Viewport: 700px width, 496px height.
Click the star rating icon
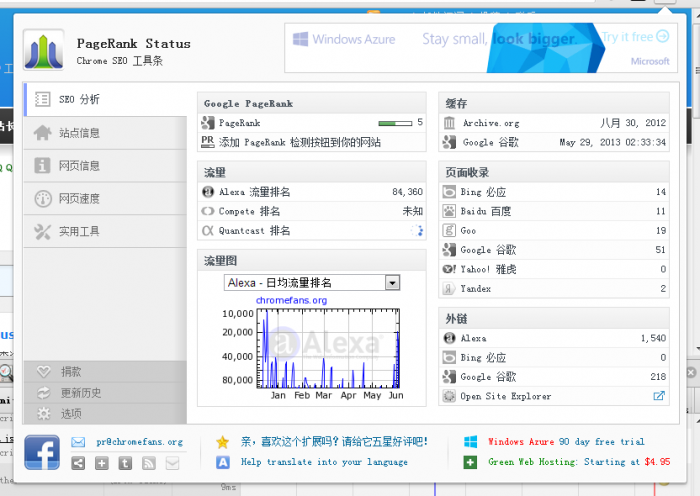pyautogui.click(x=222, y=442)
